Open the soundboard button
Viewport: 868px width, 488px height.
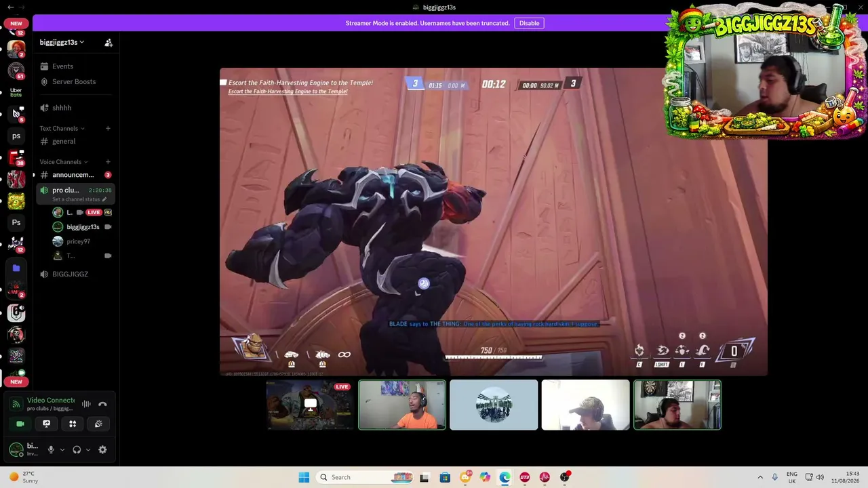(98, 424)
